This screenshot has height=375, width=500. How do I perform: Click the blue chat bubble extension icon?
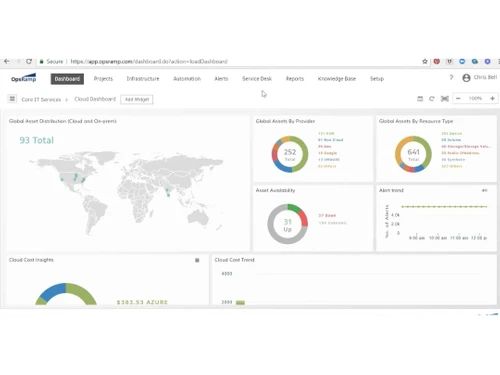pyautogui.click(x=462, y=61)
